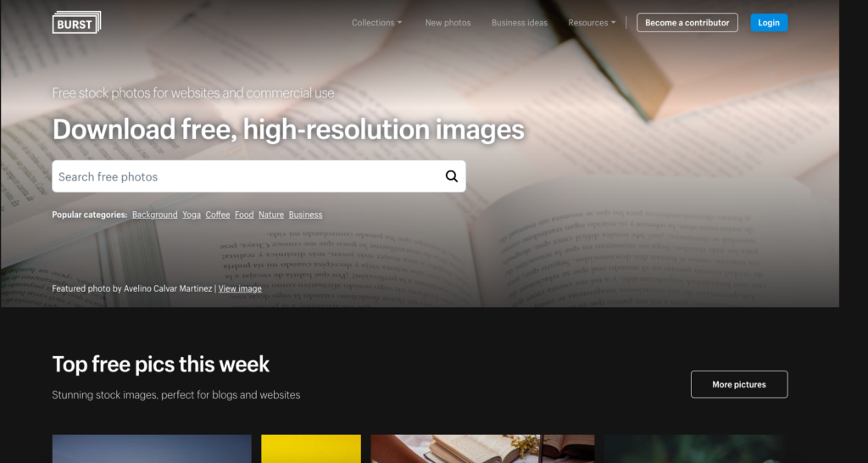This screenshot has height=463, width=868.
Task: Expand the Collections dropdown menu
Action: click(x=376, y=23)
